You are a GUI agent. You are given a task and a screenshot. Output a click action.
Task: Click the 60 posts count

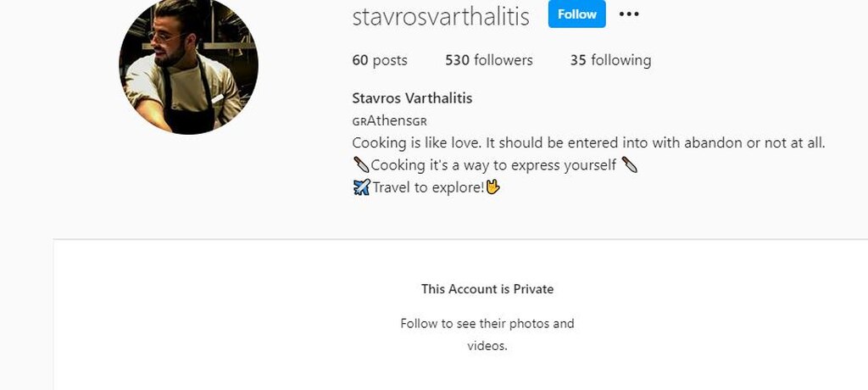point(380,60)
